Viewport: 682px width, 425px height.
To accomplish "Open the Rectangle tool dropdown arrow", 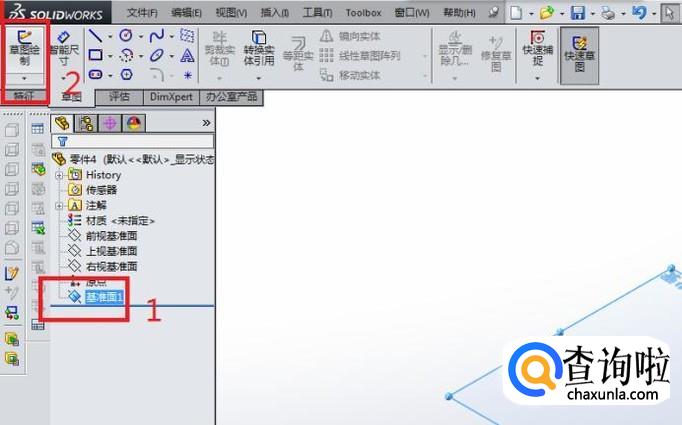I will pyautogui.click(x=110, y=56).
